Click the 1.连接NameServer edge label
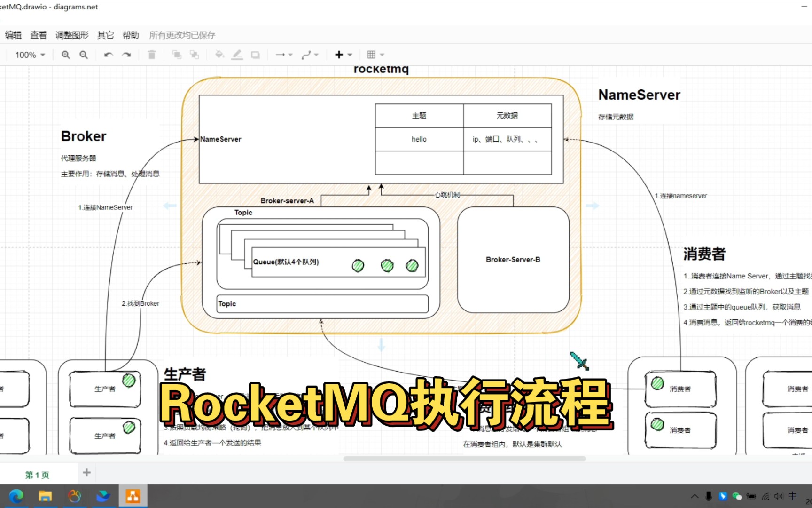812x508 pixels. [x=105, y=207]
